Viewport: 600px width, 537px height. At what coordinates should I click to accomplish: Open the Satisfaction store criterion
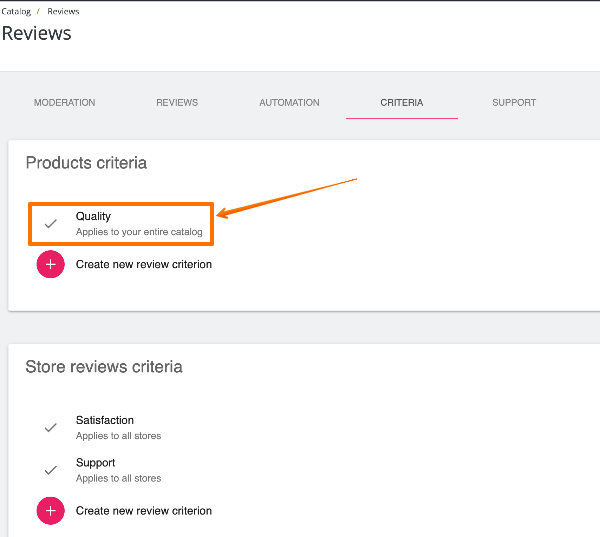[x=105, y=420]
